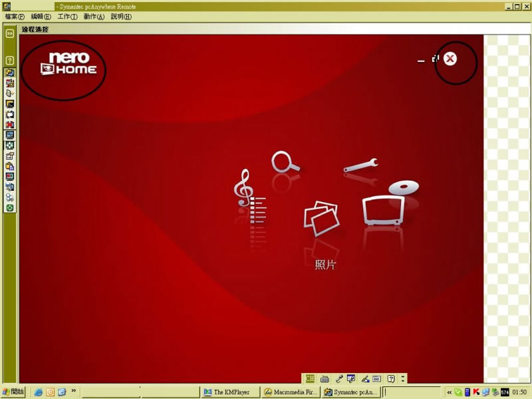Switch to Symantec pcAnywhere taskbar button
Image resolution: width=532 pixels, height=399 pixels.
[x=351, y=392]
